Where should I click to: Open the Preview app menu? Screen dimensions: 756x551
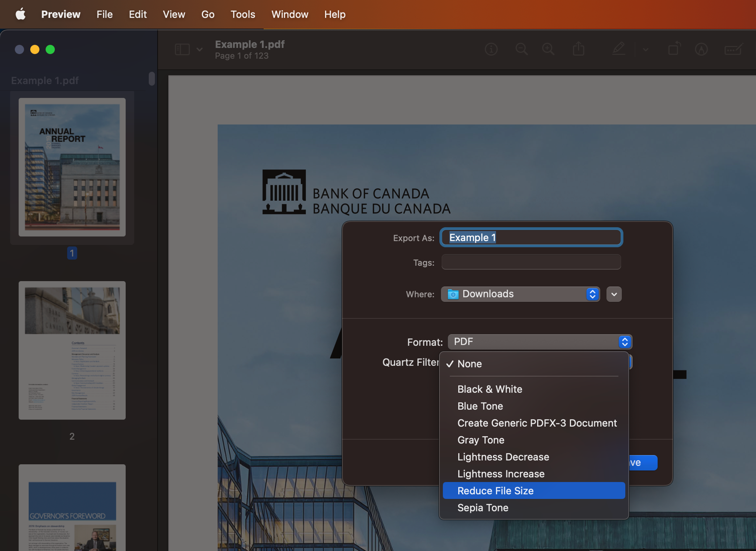coord(61,14)
